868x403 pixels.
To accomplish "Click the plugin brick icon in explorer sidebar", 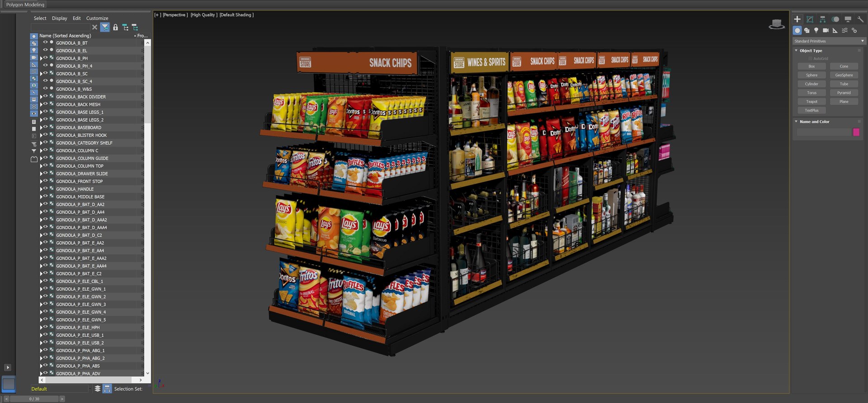I will click(x=34, y=159).
